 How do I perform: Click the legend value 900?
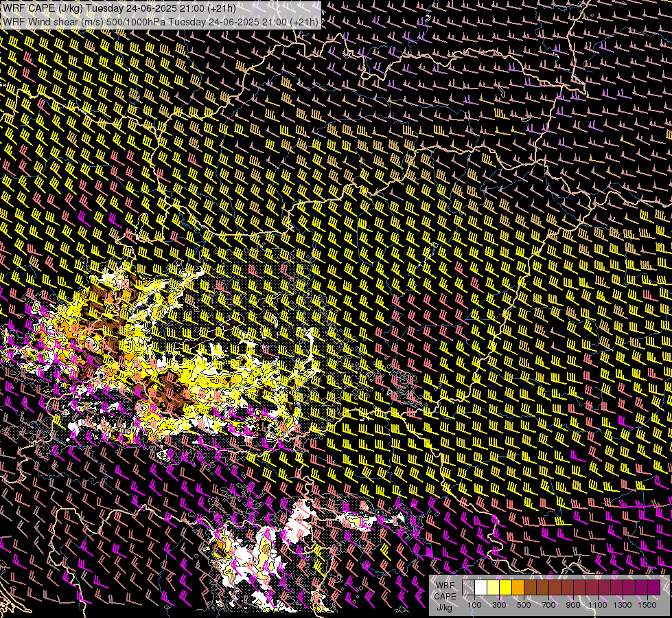tap(573, 605)
